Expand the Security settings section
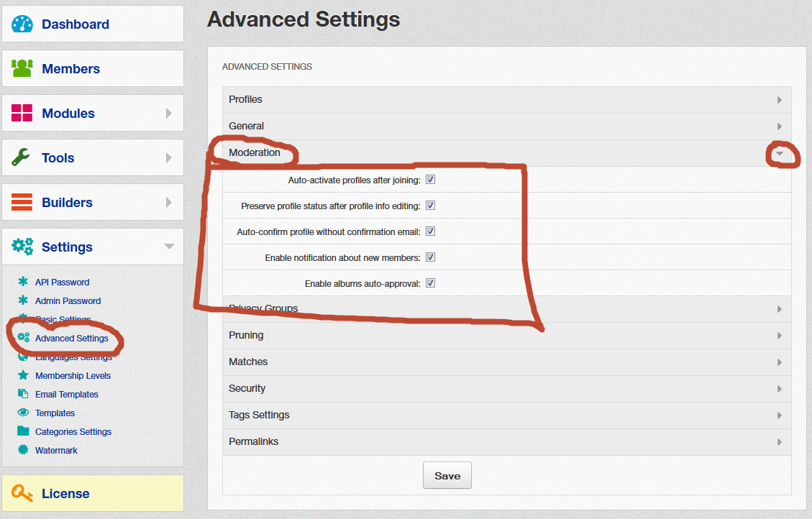This screenshot has width=812, height=519. [506, 388]
